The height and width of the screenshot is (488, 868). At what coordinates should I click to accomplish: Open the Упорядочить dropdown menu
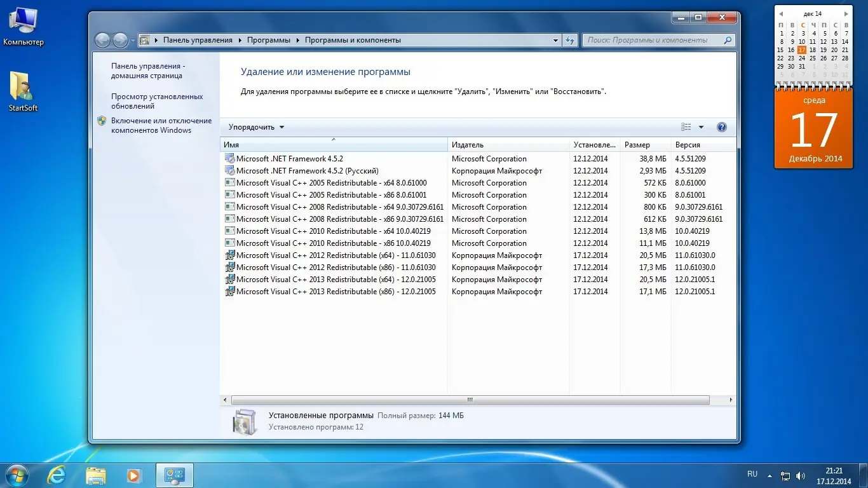[x=257, y=127]
